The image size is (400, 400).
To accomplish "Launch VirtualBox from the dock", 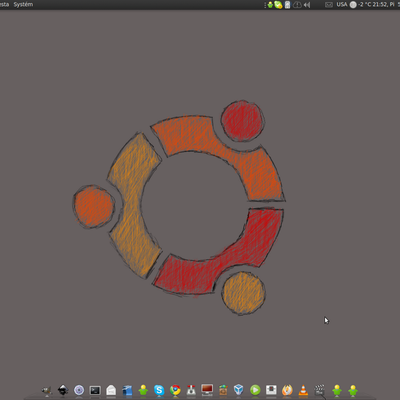I will pos(239,389).
